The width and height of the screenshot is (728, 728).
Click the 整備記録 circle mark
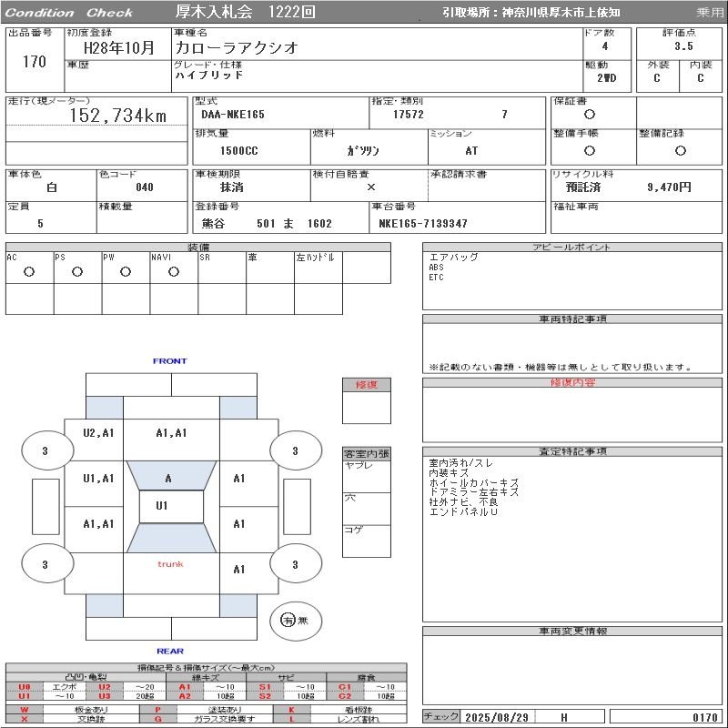click(681, 150)
